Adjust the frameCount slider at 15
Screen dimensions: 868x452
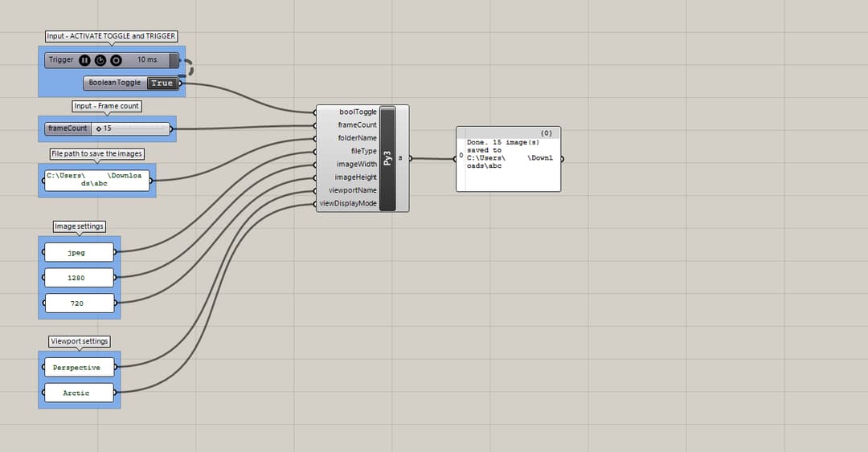(x=131, y=128)
